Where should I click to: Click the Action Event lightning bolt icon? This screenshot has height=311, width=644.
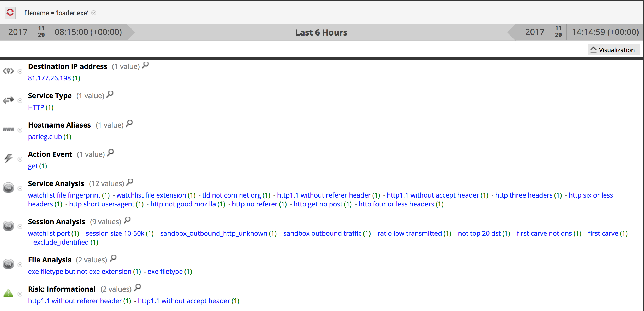click(8, 159)
